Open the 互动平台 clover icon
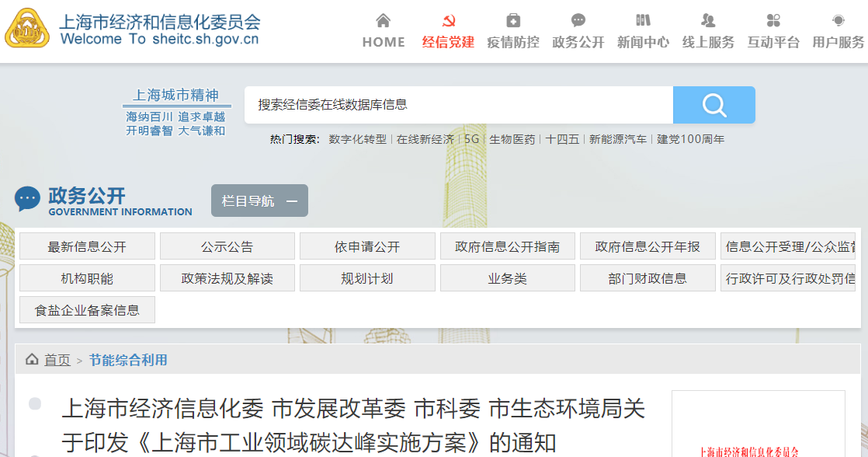 773,20
